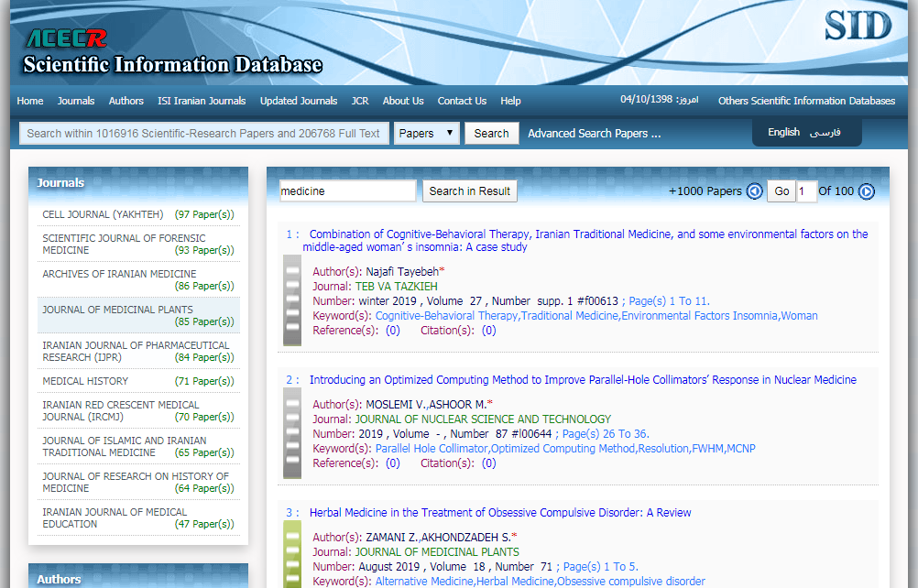Click the gray bar icon beside result 2
The width and height of the screenshot is (918, 588).
292,433
